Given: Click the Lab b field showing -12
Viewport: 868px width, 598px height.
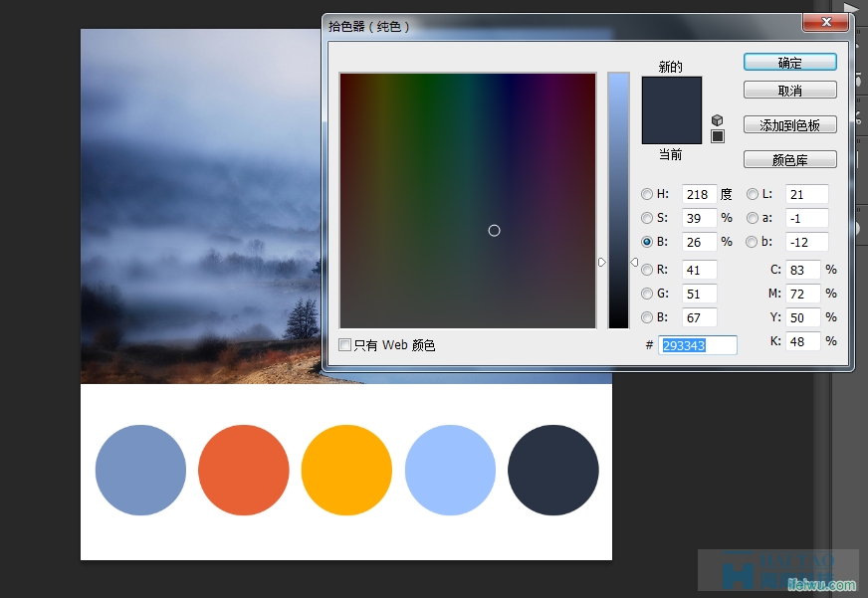Looking at the screenshot, I should pyautogui.click(x=806, y=242).
